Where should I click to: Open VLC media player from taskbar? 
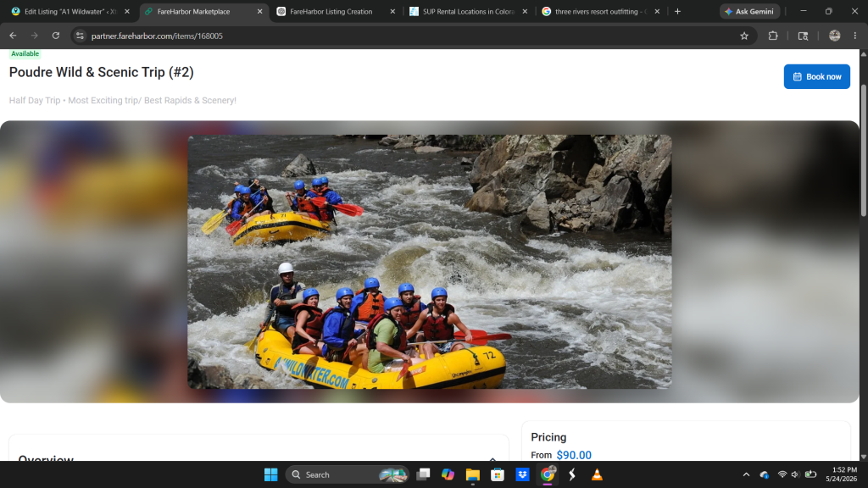[x=597, y=474]
